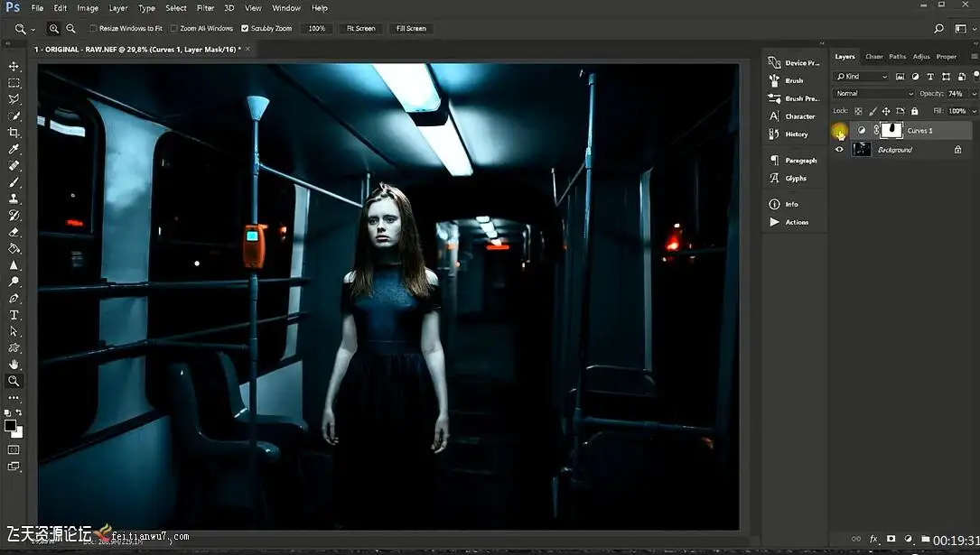The image size is (980, 555).
Task: Pick the Eyedropper tool
Action: click(x=14, y=150)
